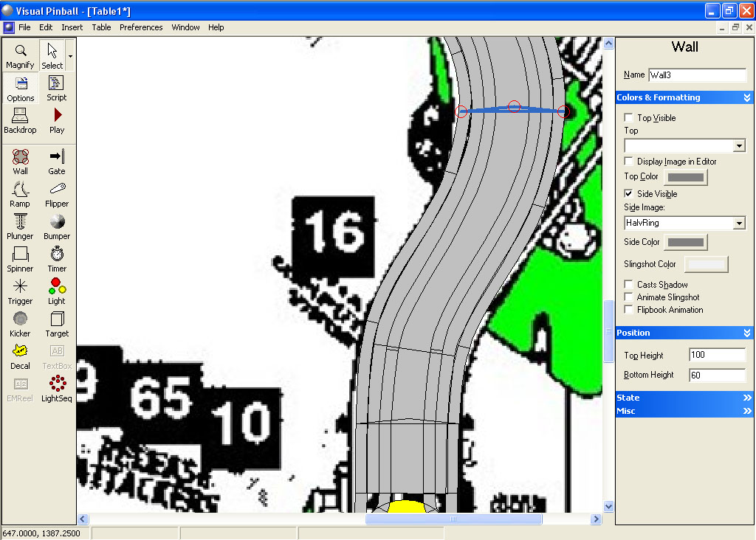The height and width of the screenshot is (540, 756).
Task: Click the Side Color swatch
Action: (x=685, y=243)
